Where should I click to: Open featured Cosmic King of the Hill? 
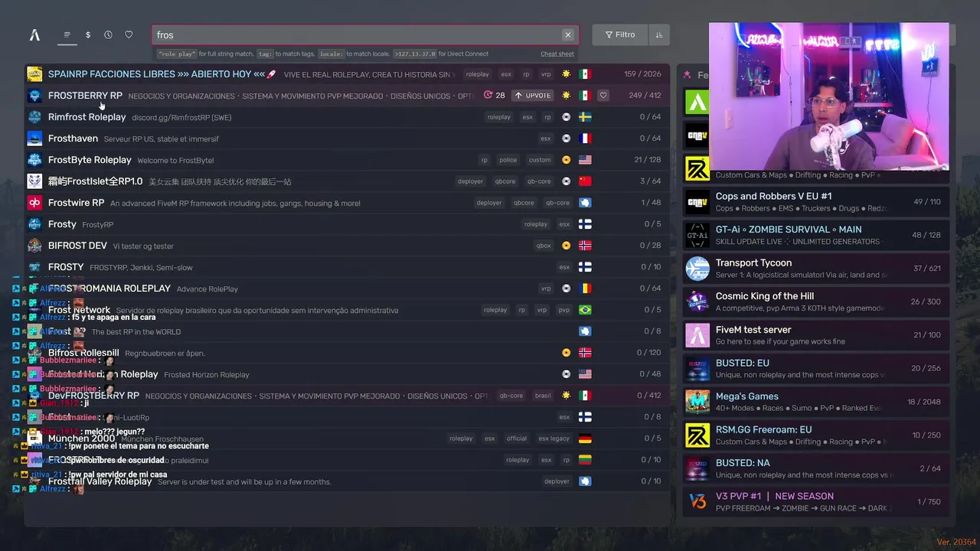(815, 302)
